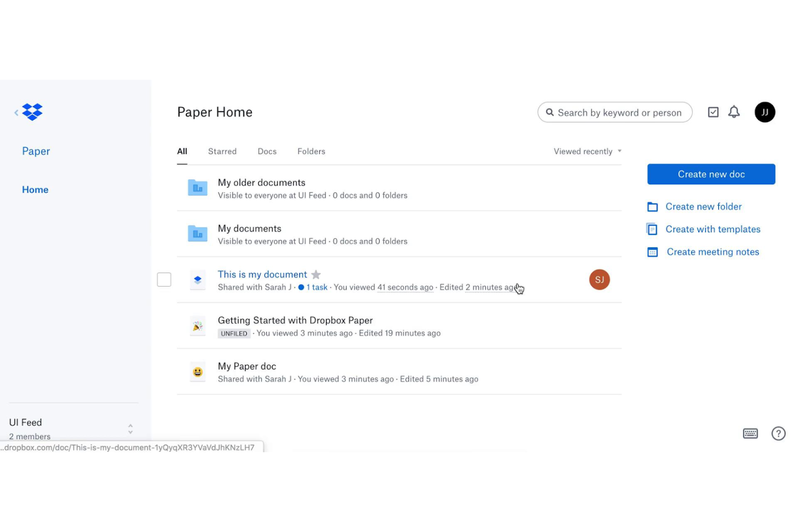
Task: Click the Getting Started party emoji icon
Action: click(197, 326)
